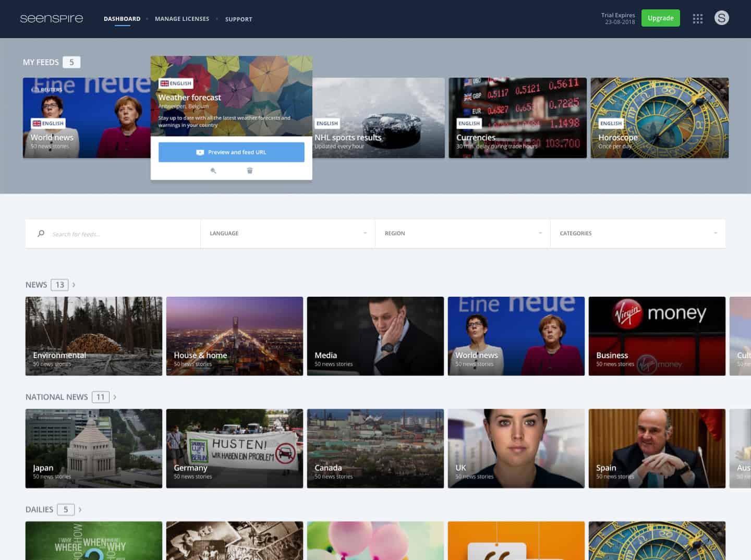Image resolution: width=751 pixels, height=560 pixels.
Task: Click the Dailies count badge 5
Action: (66, 509)
